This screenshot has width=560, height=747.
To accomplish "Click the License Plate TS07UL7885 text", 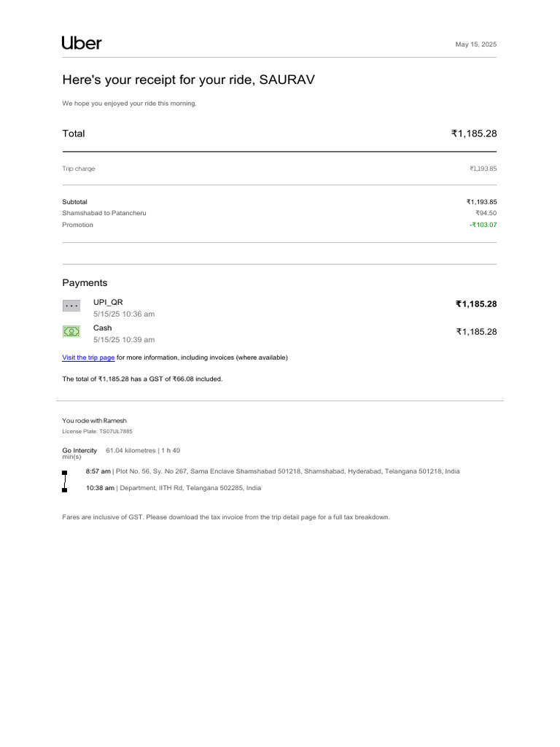I will coord(97,431).
